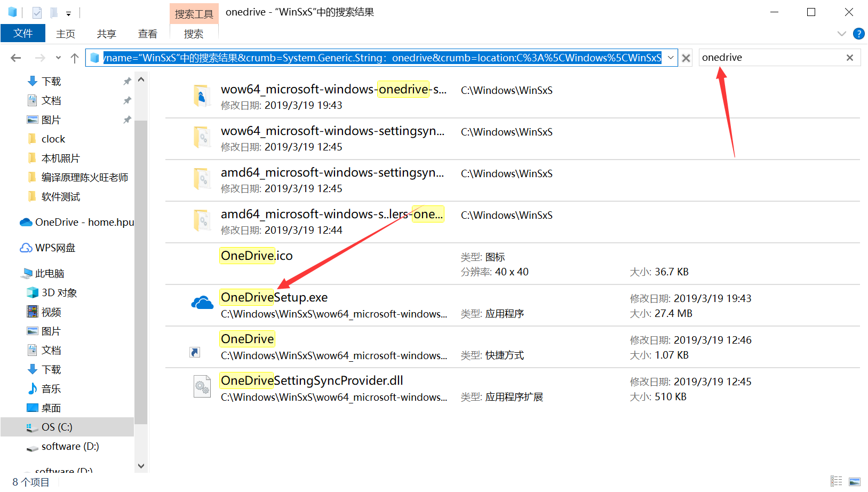
Task: Open pinned 文档 in quick access
Action: [x=51, y=100]
